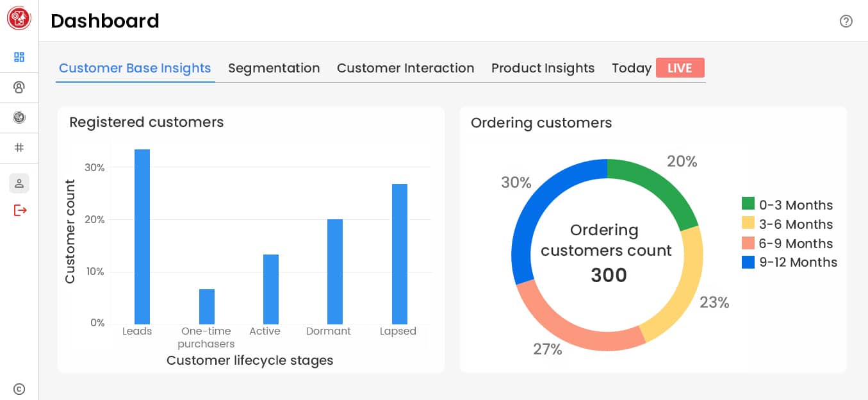868x400 pixels.
Task: Open the highlighted profile person icon
Action: coord(19,183)
